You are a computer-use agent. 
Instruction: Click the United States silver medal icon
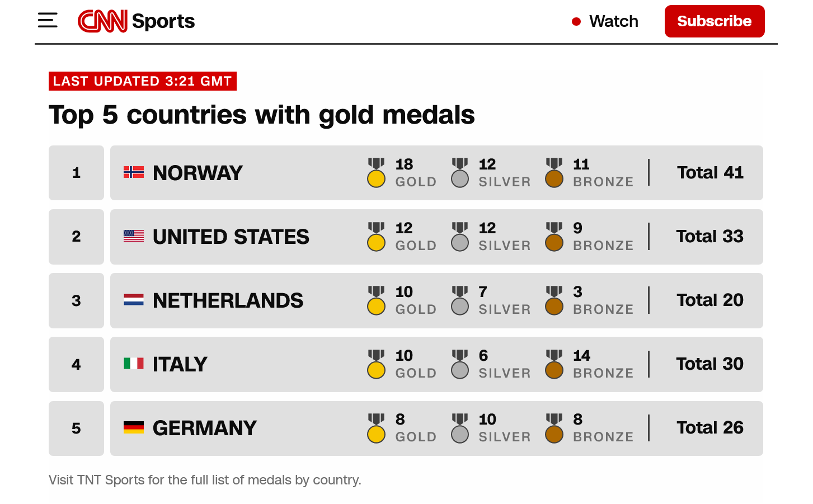coord(459,237)
